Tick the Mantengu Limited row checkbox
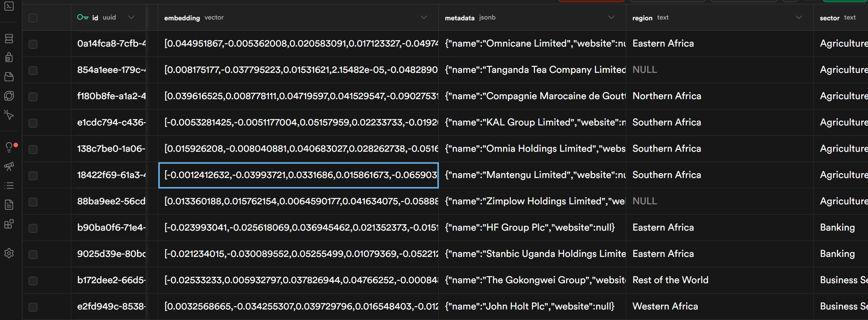 coord(33,175)
